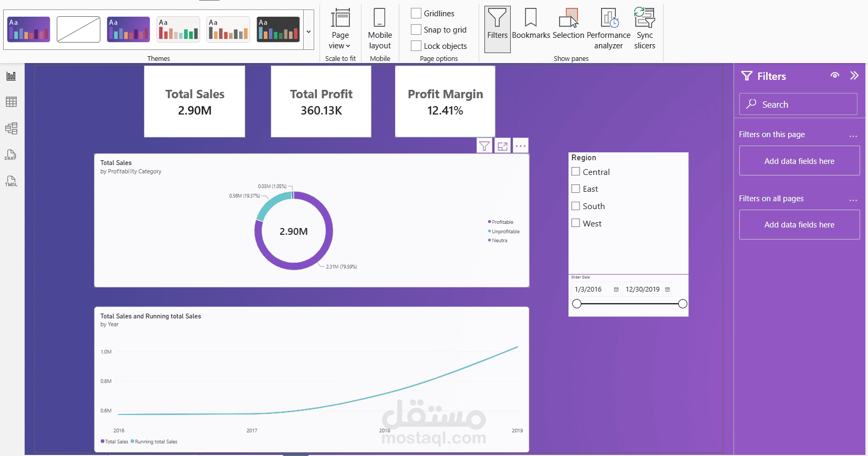This screenshot has width=868, height=456.
Task: Switch to Table view in left sidebar
Action: 11,102
